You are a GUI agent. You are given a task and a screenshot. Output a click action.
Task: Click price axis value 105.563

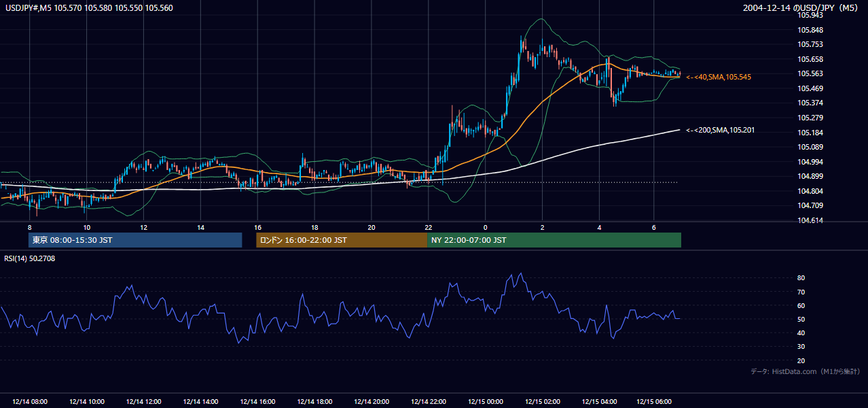point(810,73)
